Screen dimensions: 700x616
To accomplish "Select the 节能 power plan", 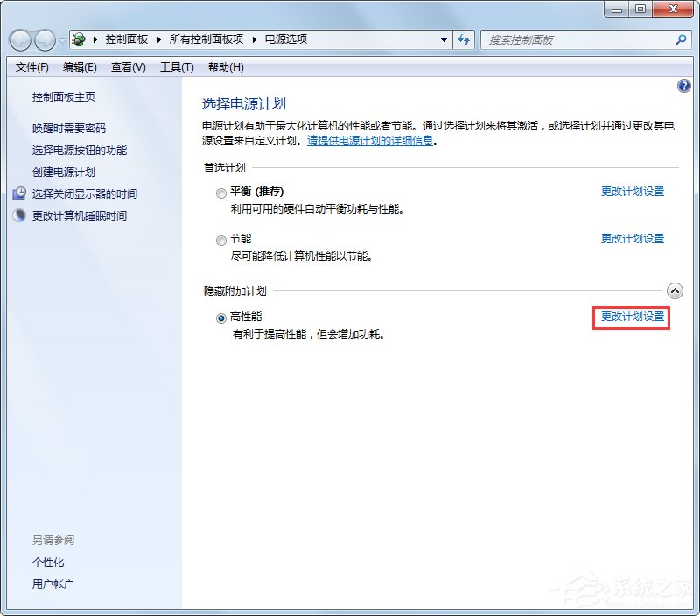I will (x=220, y=240).
